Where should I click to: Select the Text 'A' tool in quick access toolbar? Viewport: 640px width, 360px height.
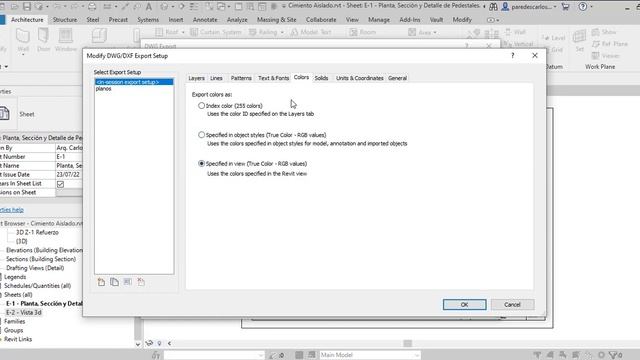click(149, 7)
